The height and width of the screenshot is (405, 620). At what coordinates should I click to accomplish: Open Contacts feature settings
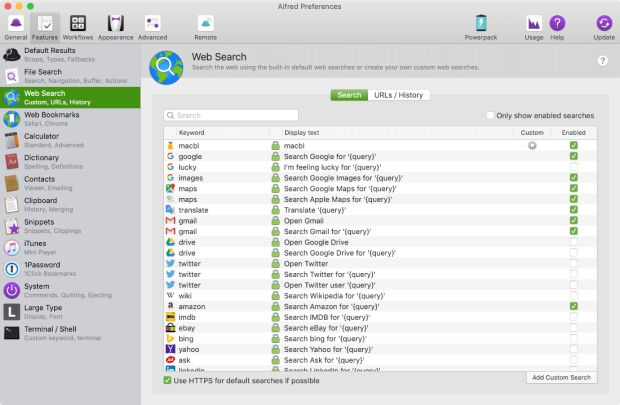tap(70, 183)
